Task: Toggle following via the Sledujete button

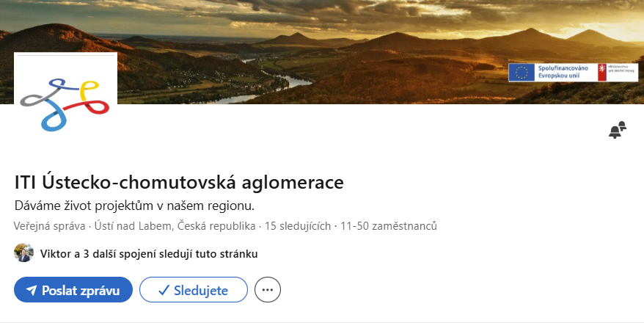Action: [x=194, y=290]
